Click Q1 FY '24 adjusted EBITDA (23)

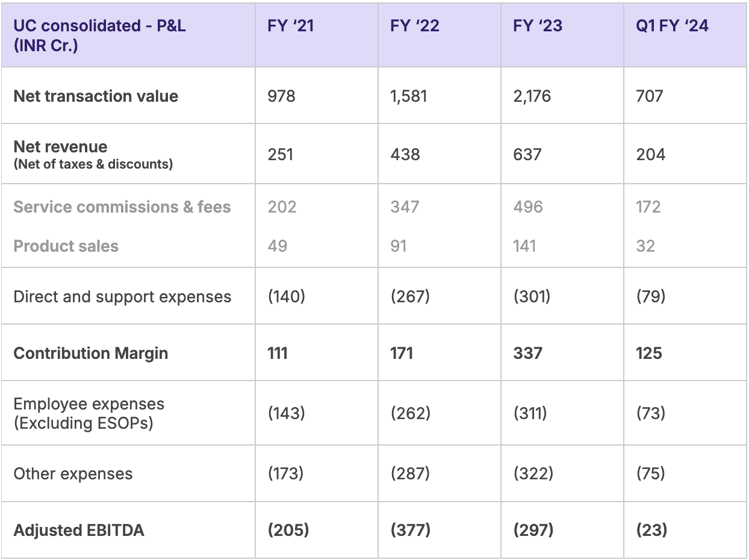651,530
